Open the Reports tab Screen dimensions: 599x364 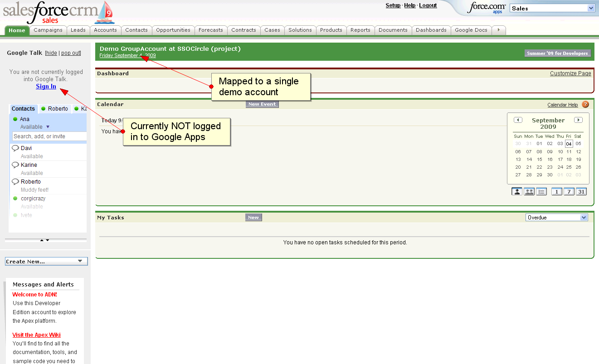pos(360,30)
